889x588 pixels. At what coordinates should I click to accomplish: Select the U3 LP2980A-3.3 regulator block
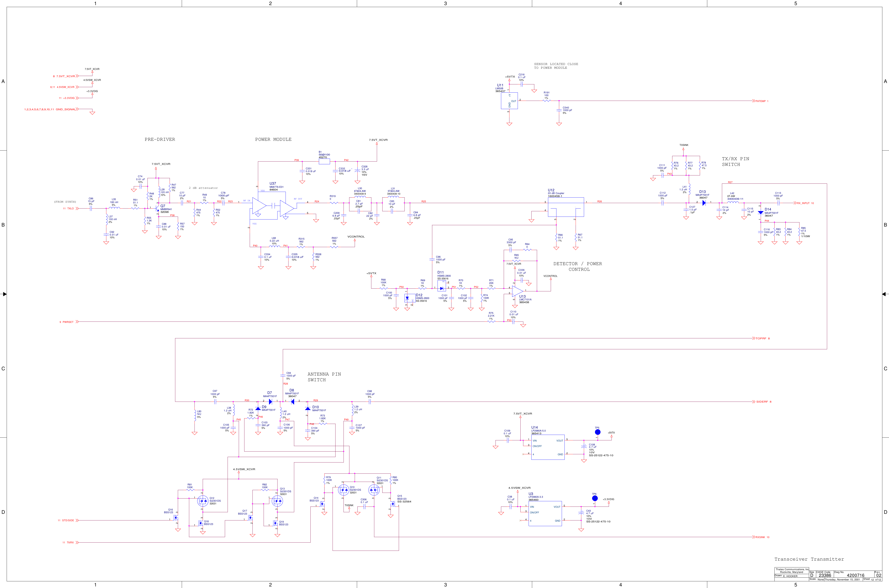point(545,513)
